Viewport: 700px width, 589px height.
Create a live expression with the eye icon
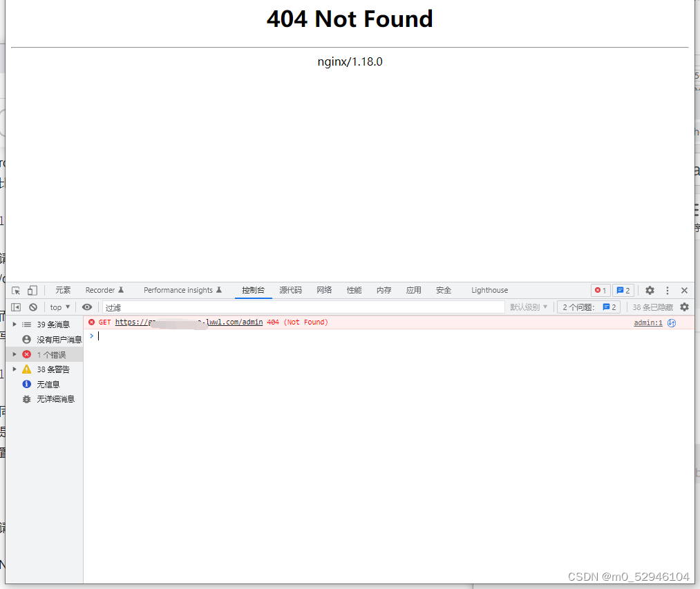[86, 307]
